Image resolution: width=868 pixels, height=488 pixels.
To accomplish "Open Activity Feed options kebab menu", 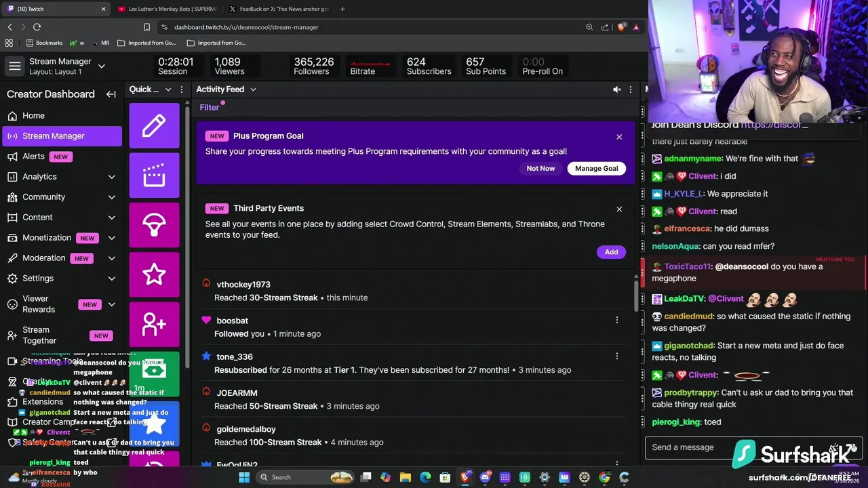I will [x=631, y=89].
